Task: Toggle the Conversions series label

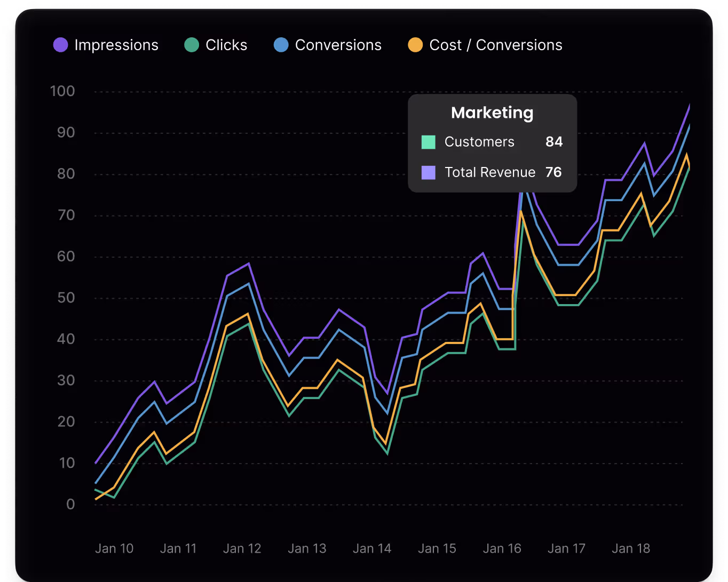Action: [x=338, y=45]
